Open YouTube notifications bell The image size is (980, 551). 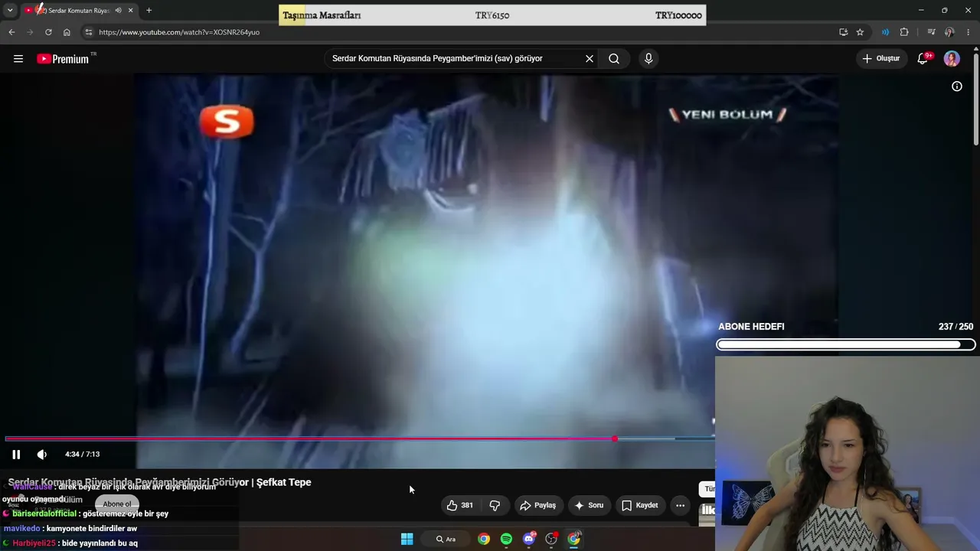(x=923, y=59)
